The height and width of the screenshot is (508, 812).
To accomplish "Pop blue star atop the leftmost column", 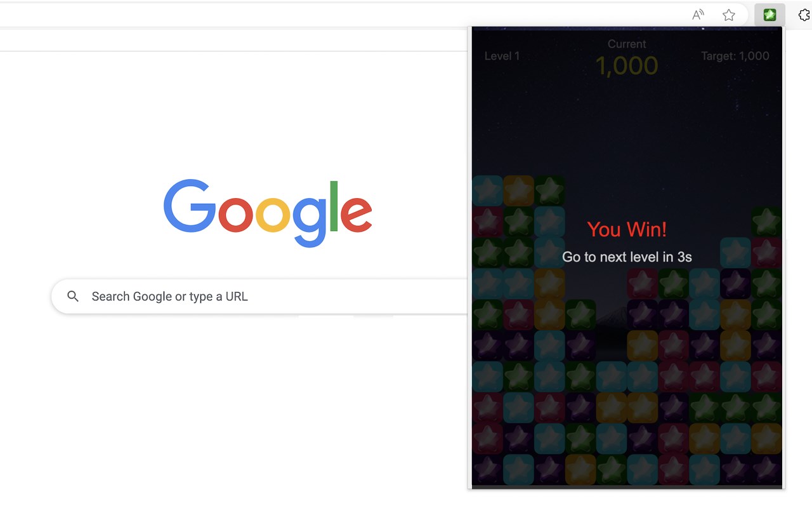I will pos(487,190).
